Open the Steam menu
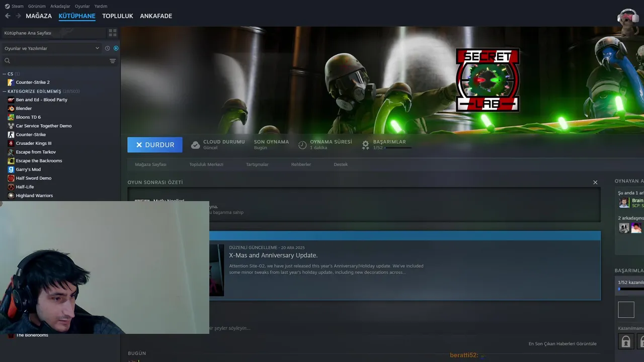 [x=14, y=7]
